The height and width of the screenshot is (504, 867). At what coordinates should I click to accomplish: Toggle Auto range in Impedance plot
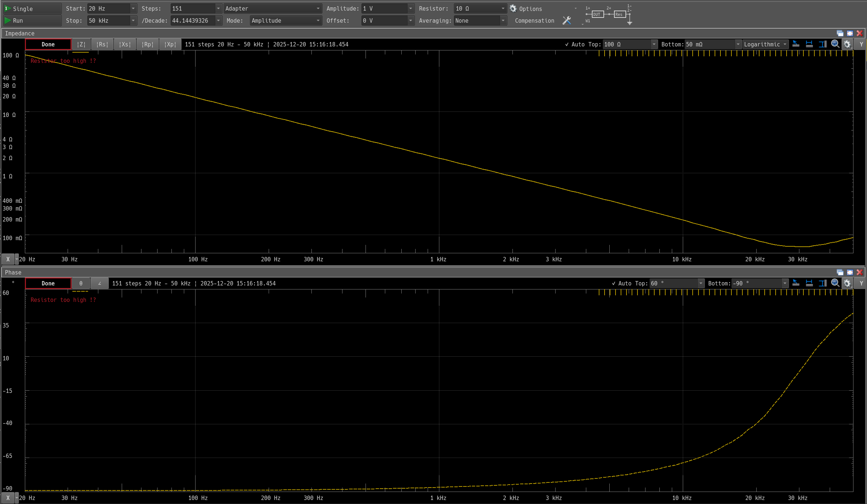click(575, 44)
